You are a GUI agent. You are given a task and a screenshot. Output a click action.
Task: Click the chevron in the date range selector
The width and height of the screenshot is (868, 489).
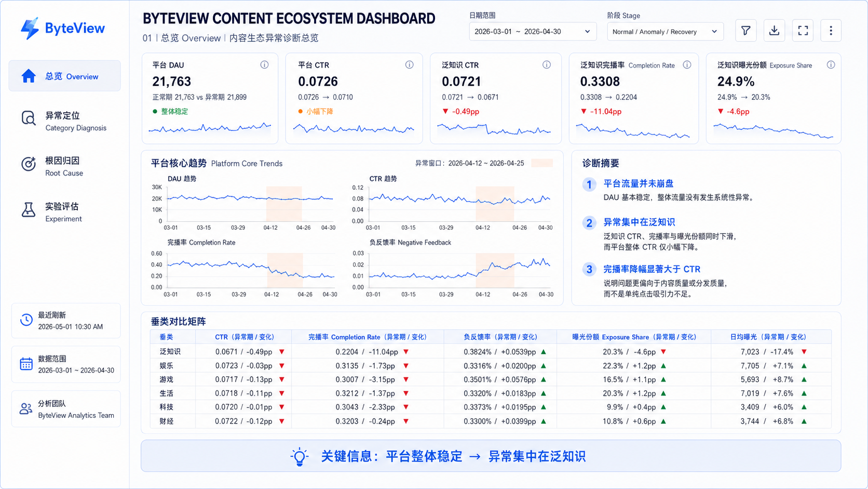click(587, 32)
